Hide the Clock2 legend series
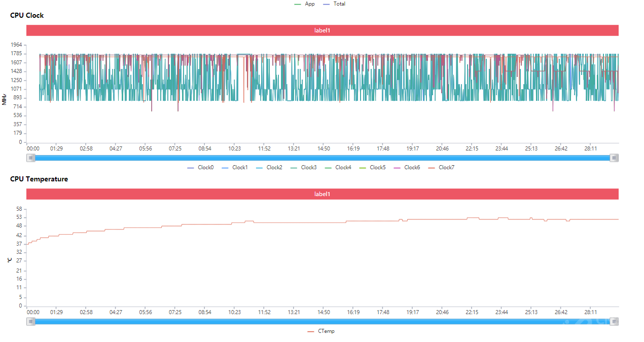Screen dimensions: 644x342 pyautogui.click(x=269, y=168)
